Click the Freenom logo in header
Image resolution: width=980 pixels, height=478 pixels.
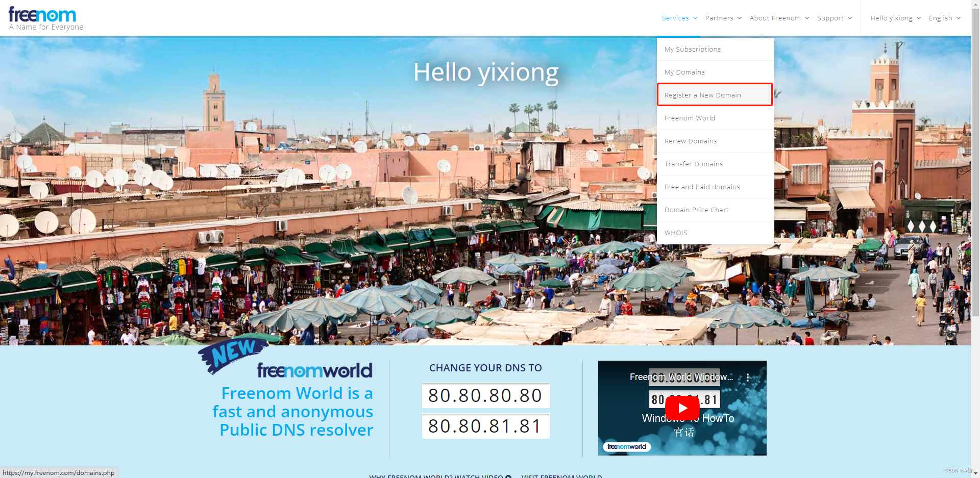[46, 19]
